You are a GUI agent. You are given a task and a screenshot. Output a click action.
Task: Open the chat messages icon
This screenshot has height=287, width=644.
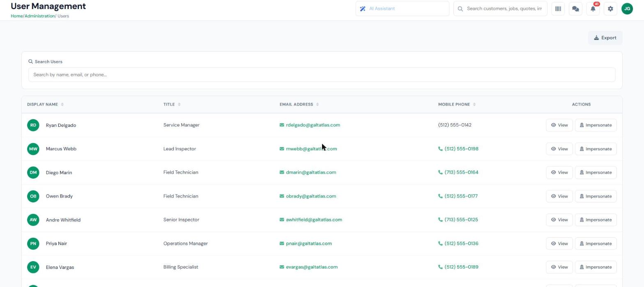[x=575, y=9]
